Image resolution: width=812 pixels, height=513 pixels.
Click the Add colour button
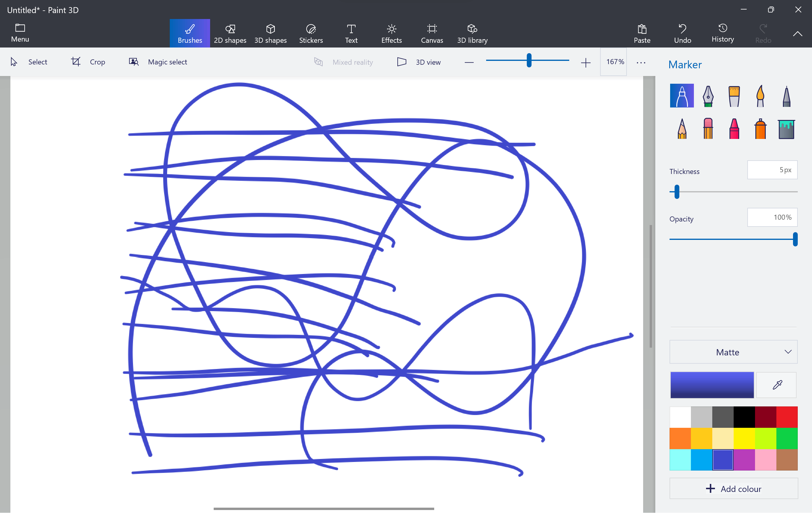pos(733,489)
